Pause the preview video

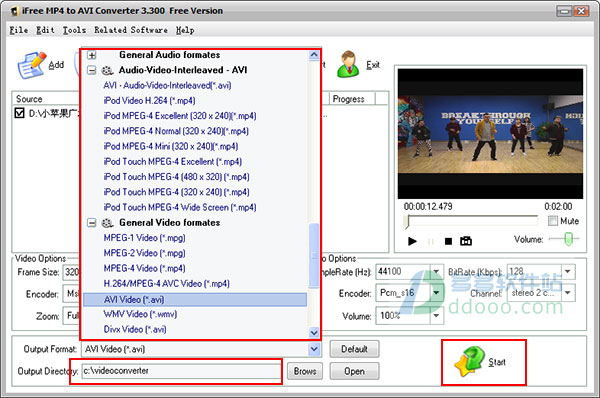click(x=430, y=241)
